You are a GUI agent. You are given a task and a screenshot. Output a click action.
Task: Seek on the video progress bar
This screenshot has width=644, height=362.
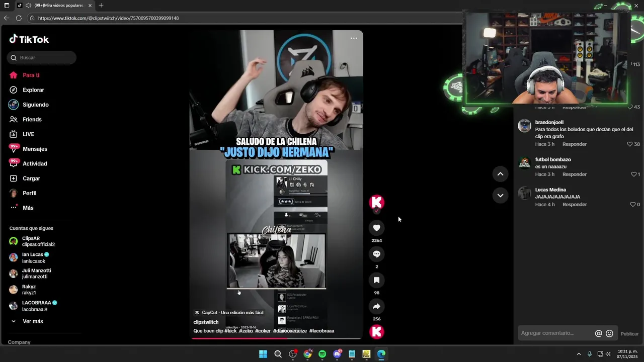276,338
